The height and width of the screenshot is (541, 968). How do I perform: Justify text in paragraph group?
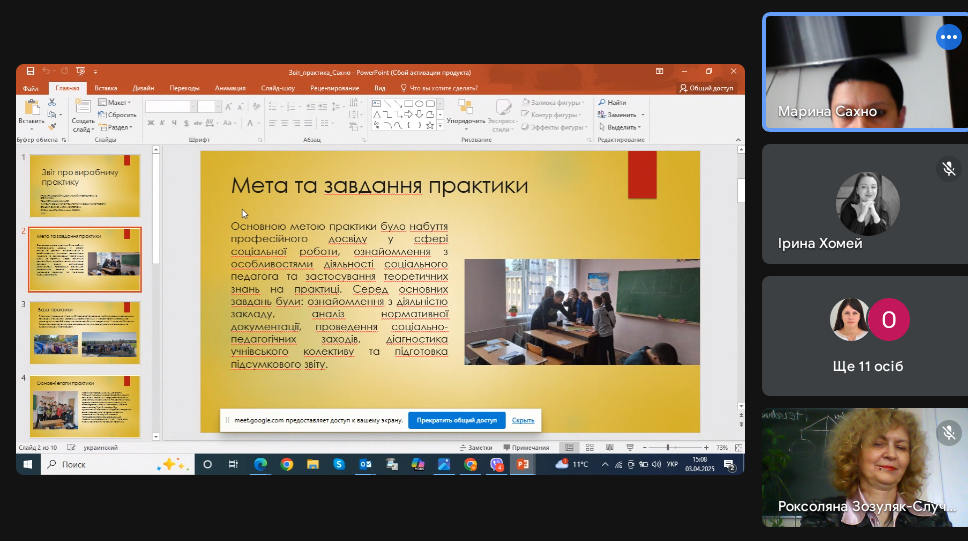click(308, 123)
